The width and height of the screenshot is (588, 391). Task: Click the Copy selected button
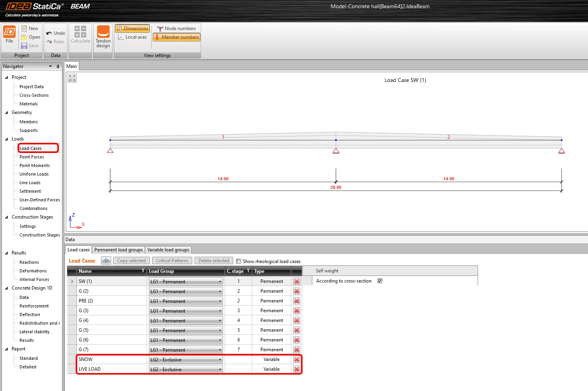tap(131, 261)
